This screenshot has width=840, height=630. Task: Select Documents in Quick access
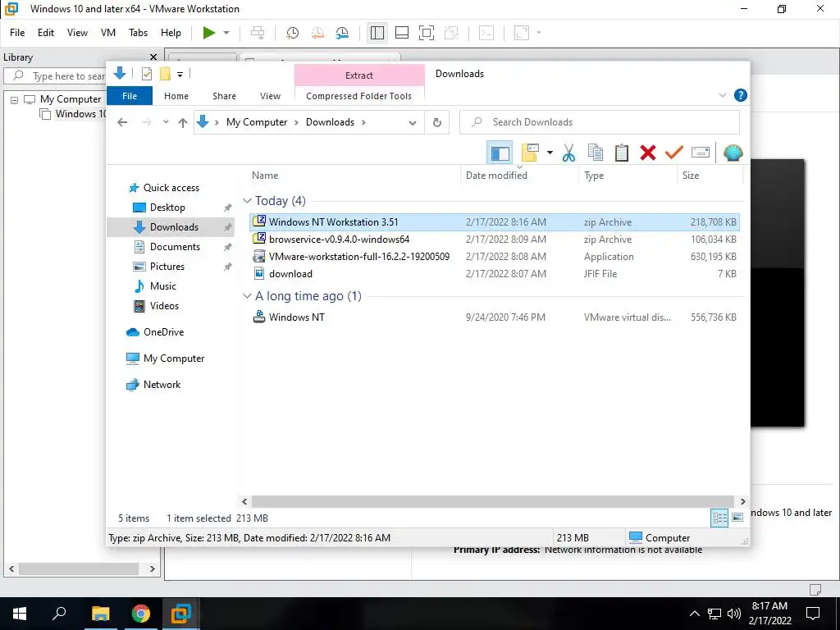(x=175, y=247)
